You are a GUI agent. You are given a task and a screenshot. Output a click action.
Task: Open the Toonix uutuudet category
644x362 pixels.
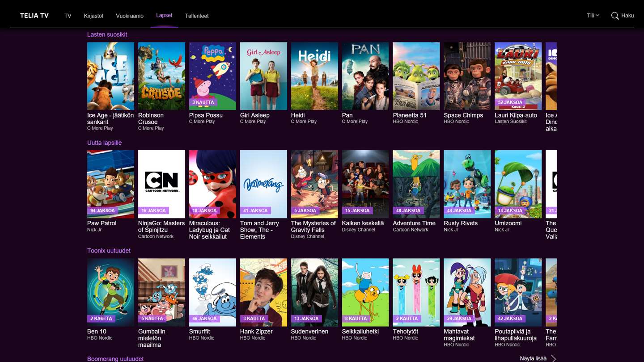[x=109, y=251]
